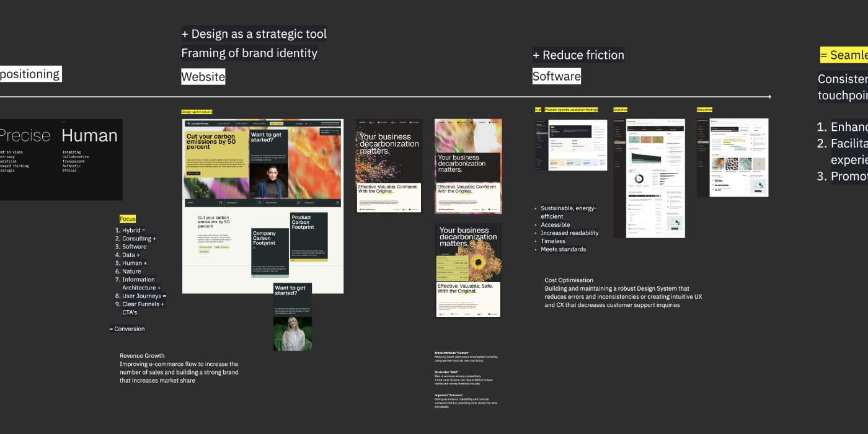Screen dimensions: 868x434
Task: Click the blonde woman portrait card
Action: click(x=293, y=317)
